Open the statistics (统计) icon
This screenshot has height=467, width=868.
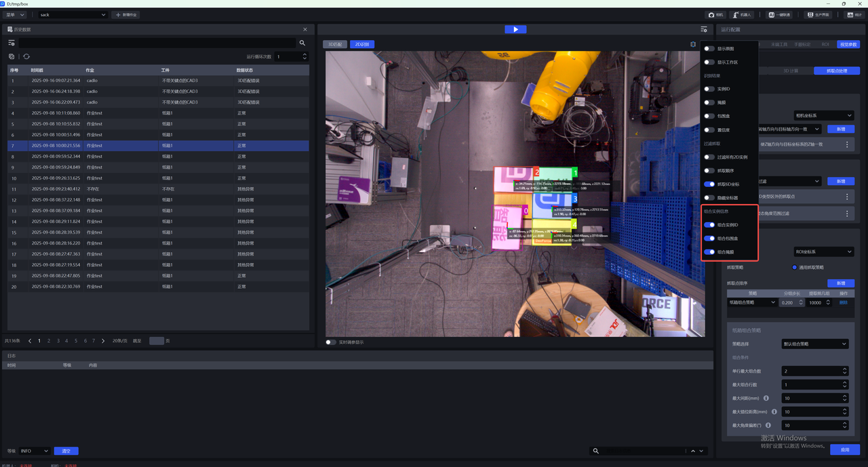tap(853, 14)
